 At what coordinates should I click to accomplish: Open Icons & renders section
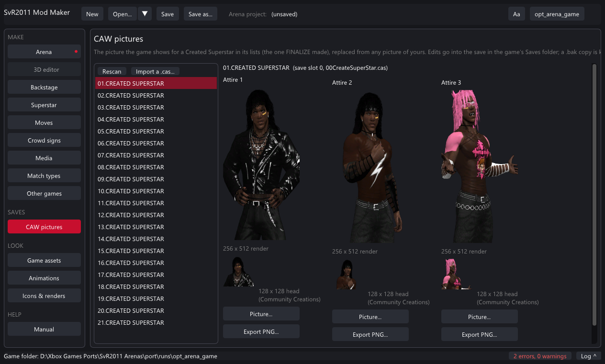[44, 296]
